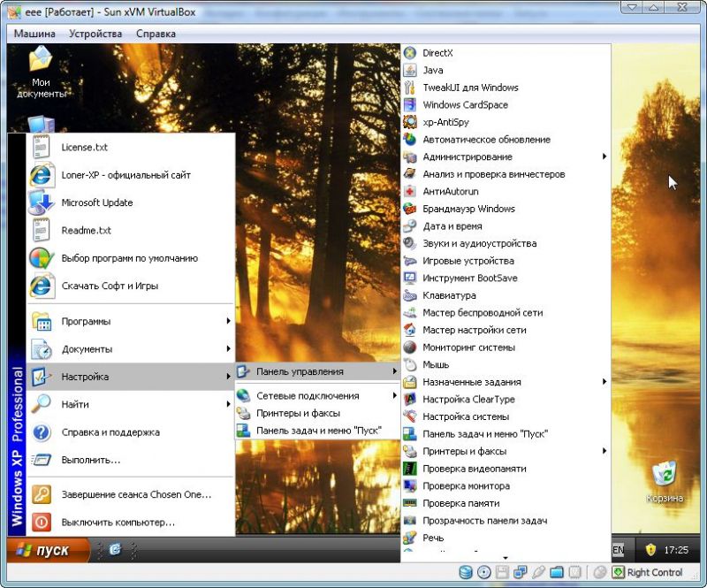Click the Брандмауэр Windows firewall icon
This screenshot has height=588, width=707.
pyautogui.click(x=410, y=209)
